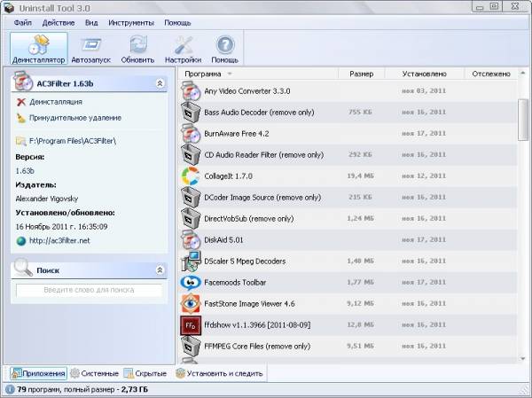The width and height of the screenshot is (532, 398).
Task: Select FastStone Image Viewer 4.6 entry
Action: [x=348, y=304]
